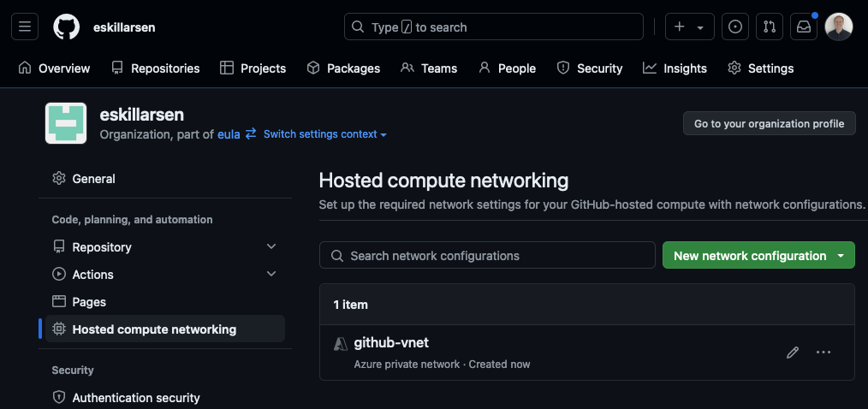Image resolution: width=868 pixels, height=409 pixels.
Task: Click the magnifier icon in the top search field
Action: (x=358, y=27)
